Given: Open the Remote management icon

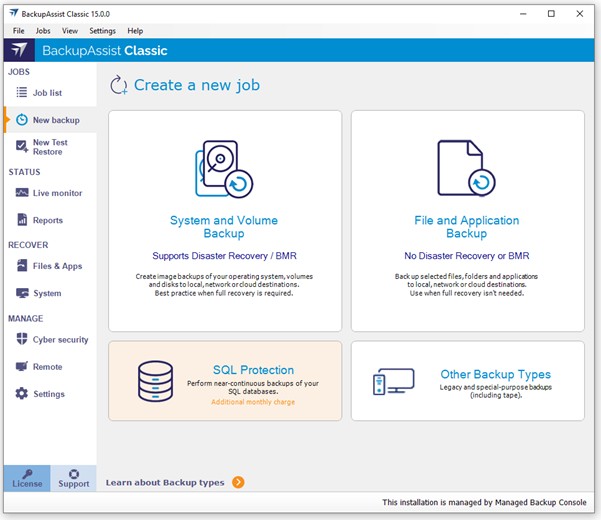Looking at the screenshot, I should click(22, 367).
